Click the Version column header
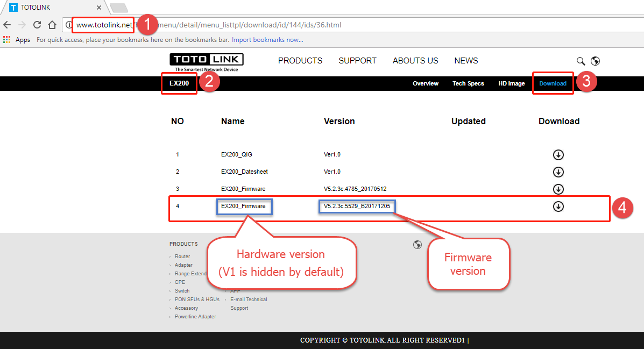Viewport: 644px width, 349px height. [x=339, y=121]
